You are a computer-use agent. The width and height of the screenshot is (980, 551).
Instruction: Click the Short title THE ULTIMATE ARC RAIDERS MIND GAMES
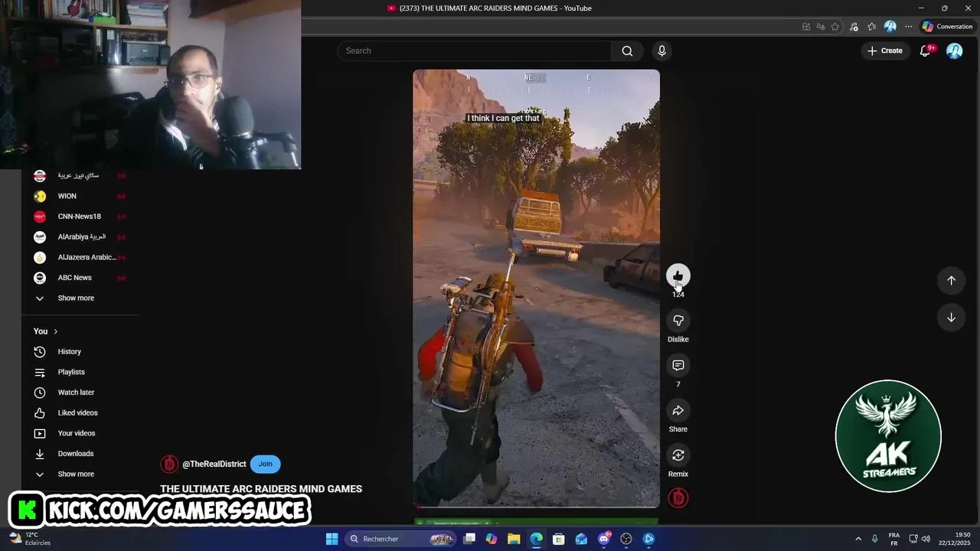[x=261, y=489]
